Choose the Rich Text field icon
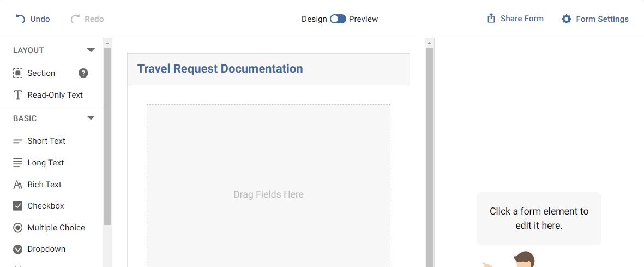The image size is (644, 267). pos(18,185)
